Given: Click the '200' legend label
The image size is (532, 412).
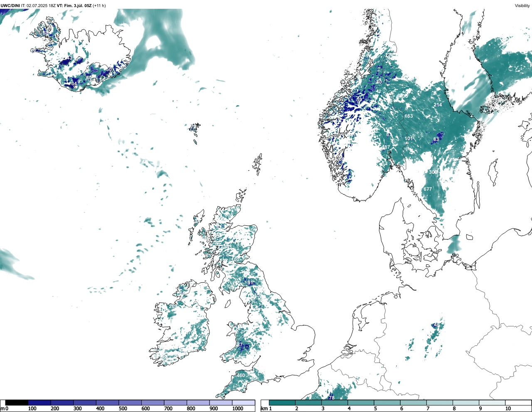Looking at the screenshot, I should 55,409.
